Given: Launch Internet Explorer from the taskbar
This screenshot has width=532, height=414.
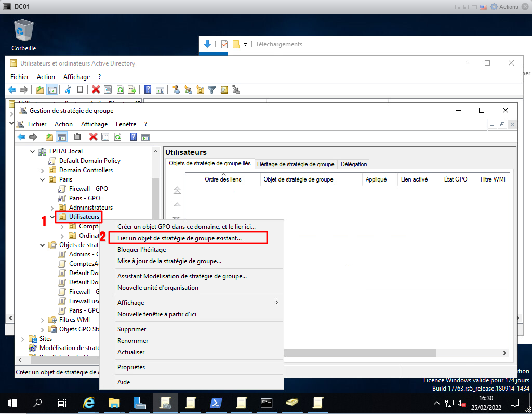Looking at the screenshot, I should [x=89, y=403].
